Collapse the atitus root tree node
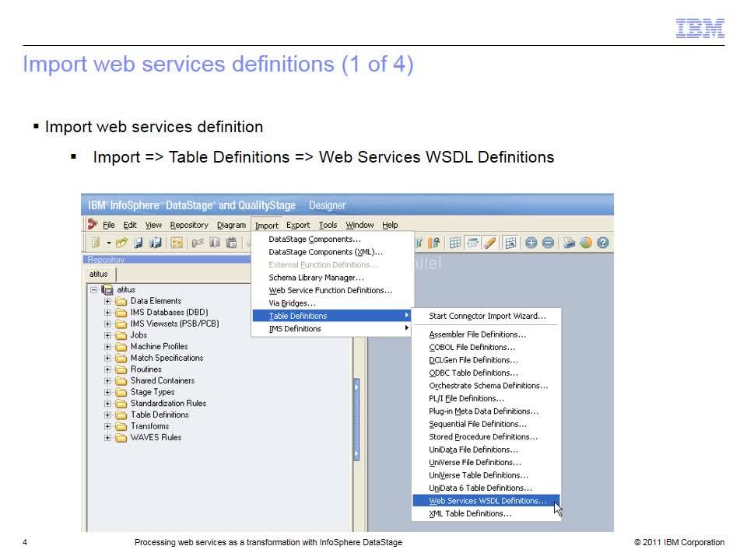The image size is (747, 560). pos(94,289)
